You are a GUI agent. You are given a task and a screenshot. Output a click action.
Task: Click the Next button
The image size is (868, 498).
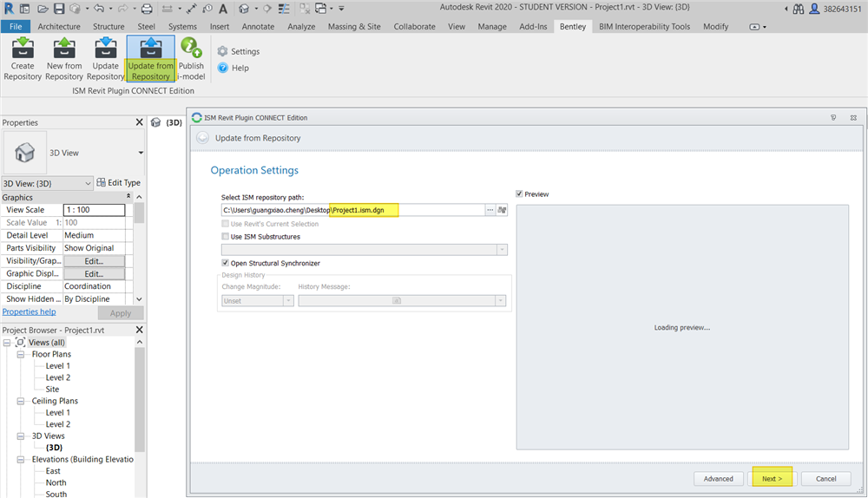pyautogui.click(x=772, y=479)
